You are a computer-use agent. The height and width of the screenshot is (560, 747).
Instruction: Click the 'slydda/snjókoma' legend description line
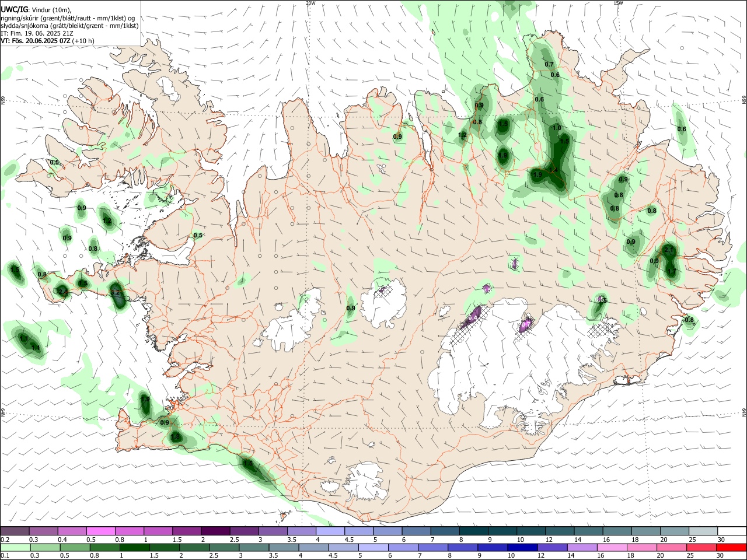coord(69,26)
